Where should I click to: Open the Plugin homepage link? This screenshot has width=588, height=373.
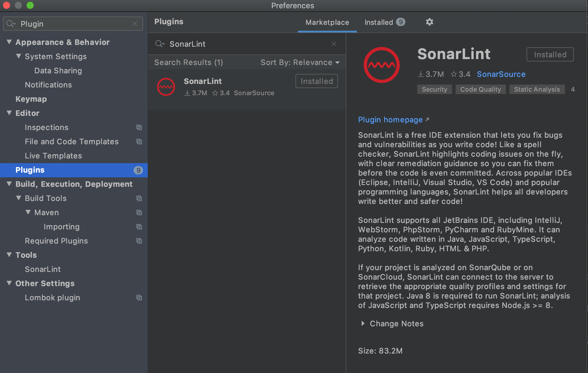coord(390,120)
